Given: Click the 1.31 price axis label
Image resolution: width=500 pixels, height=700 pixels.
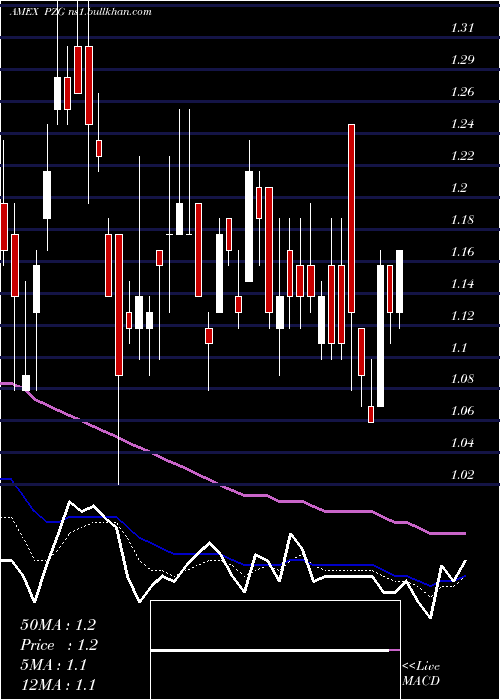Looking at the screenshot, I should 462,28.
